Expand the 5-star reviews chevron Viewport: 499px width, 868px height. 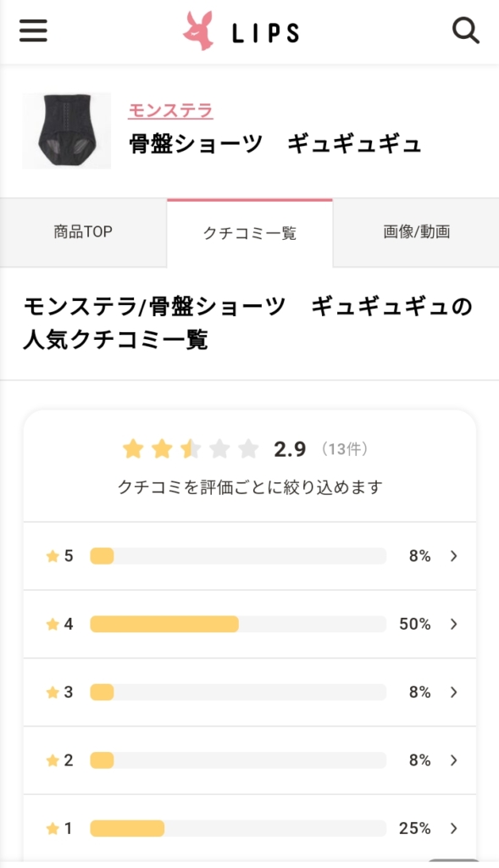[x=454, y=556]
